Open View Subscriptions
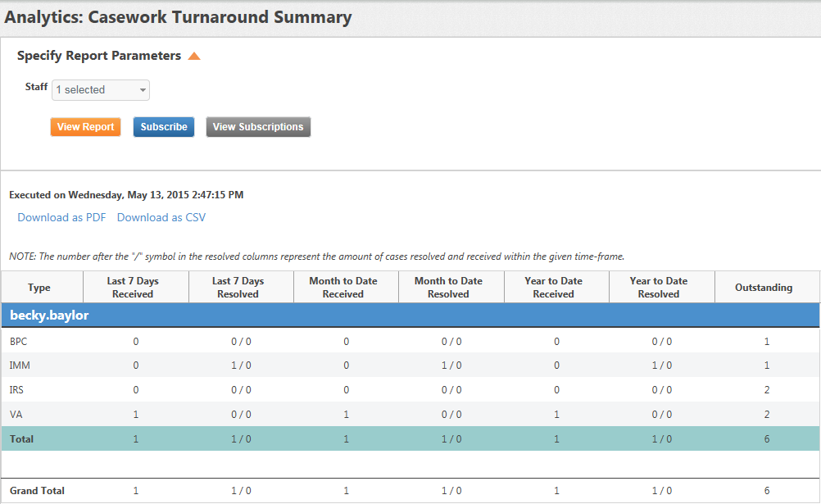This screenshot has width=821, height=504. tap(258, 127)
